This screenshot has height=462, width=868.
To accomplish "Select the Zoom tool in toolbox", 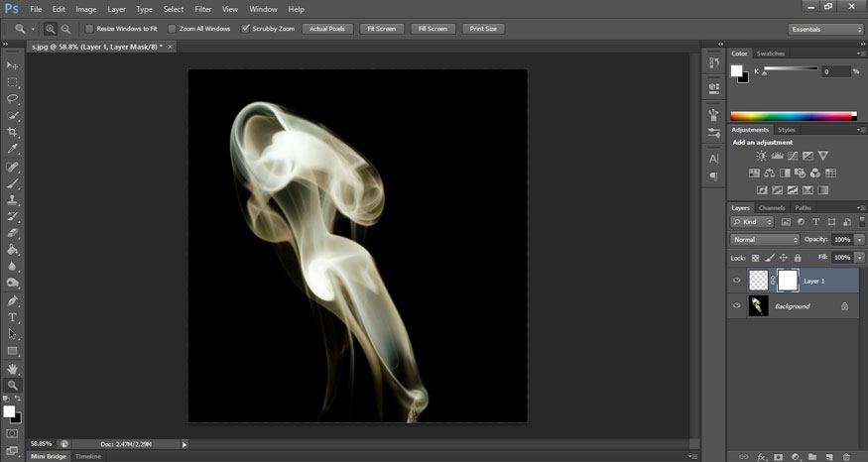I will (x=12, y=385).
